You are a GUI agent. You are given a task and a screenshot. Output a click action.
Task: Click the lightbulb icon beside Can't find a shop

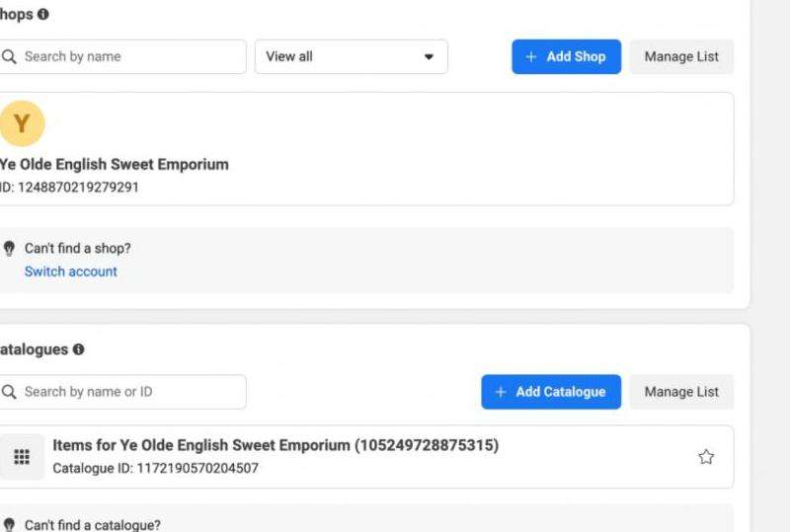pyautogui.click(x=10, y=249)
